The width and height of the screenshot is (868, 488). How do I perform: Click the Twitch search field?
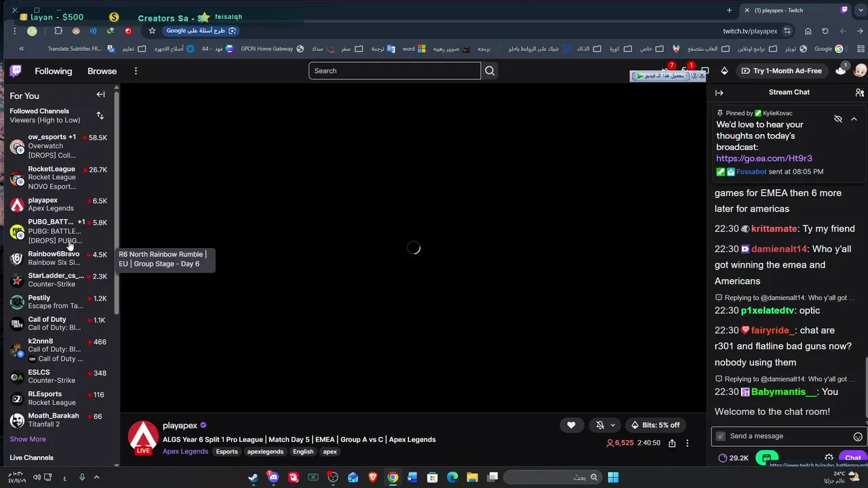point(395,70)
